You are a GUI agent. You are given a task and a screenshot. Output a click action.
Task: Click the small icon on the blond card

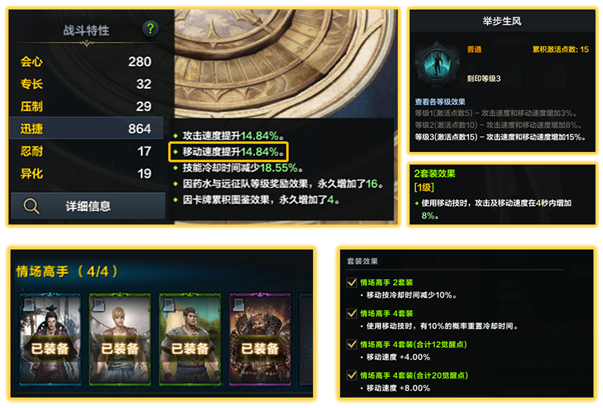click(x=98, y=305)
